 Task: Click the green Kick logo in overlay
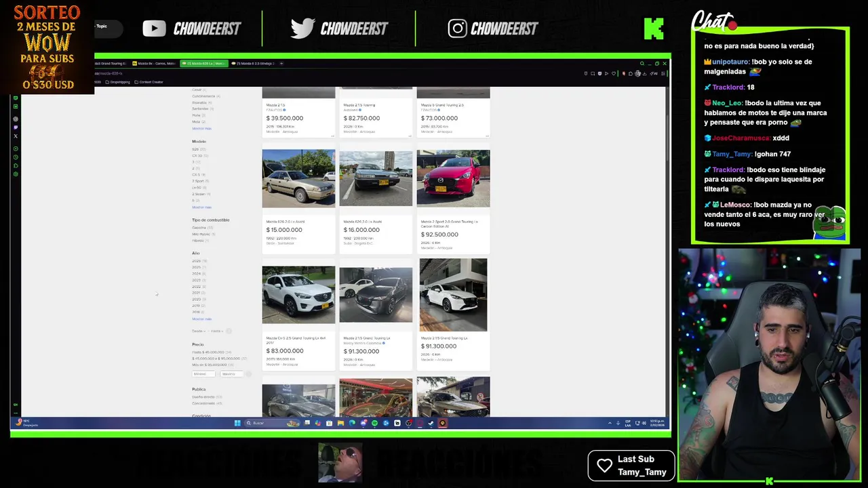(x=654, y=28)
